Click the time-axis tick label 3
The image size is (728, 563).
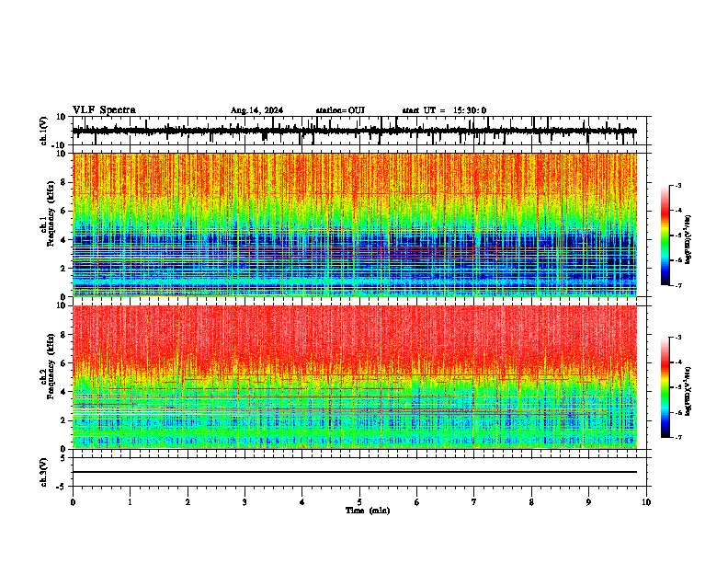[245, 502]
